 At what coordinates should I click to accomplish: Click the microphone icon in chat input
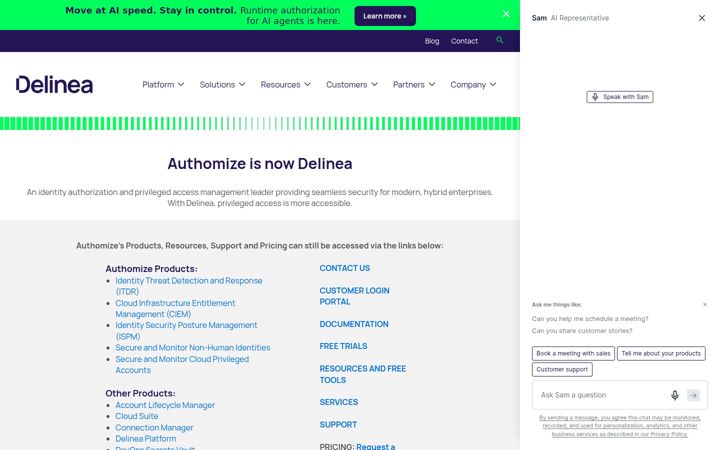[675, 395]
